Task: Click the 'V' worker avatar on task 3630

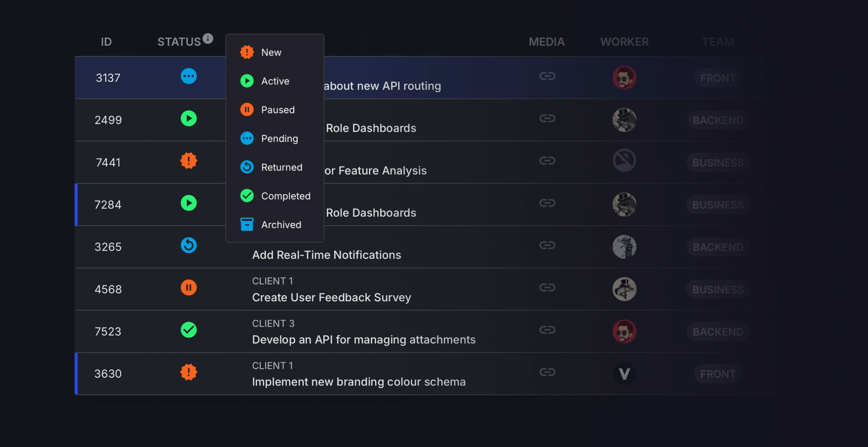Action: pyautogui.click(x=624, y=374)
